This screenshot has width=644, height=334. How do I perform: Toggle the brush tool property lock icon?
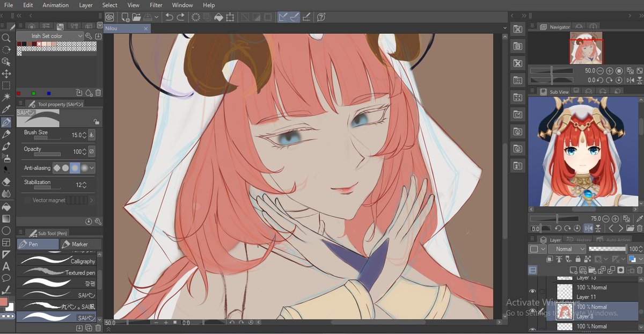pyautogui.click(x=96, y=122)
